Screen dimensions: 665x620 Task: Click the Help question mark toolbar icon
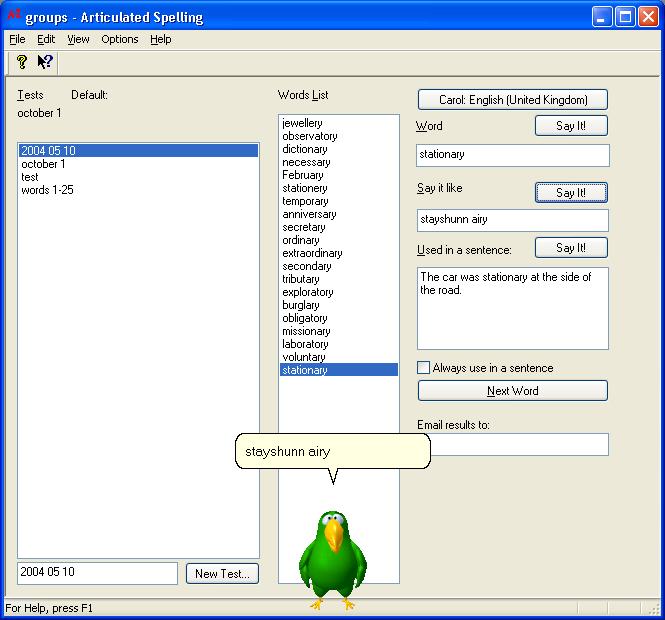click(x=21, y=62)
